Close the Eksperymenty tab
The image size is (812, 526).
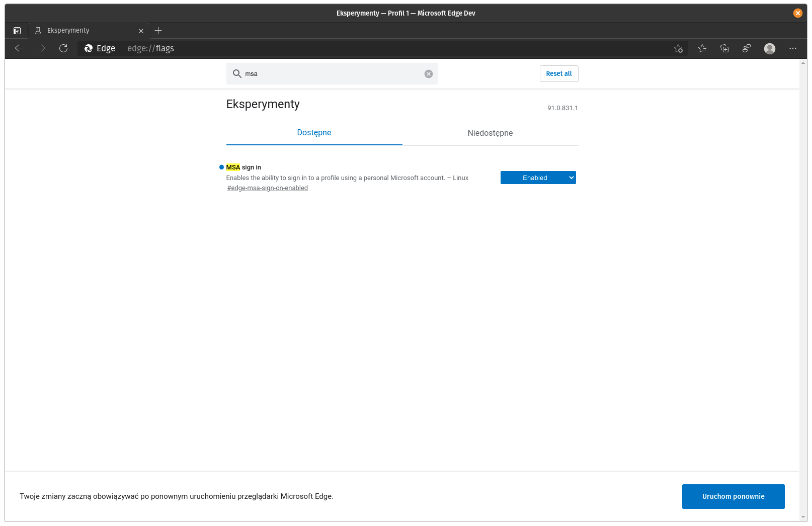pos(141,31)
